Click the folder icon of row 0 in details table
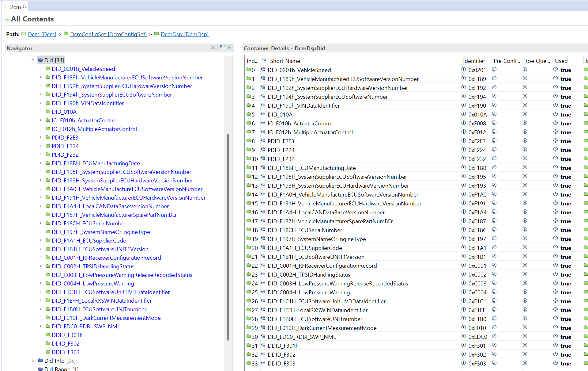 249,70
